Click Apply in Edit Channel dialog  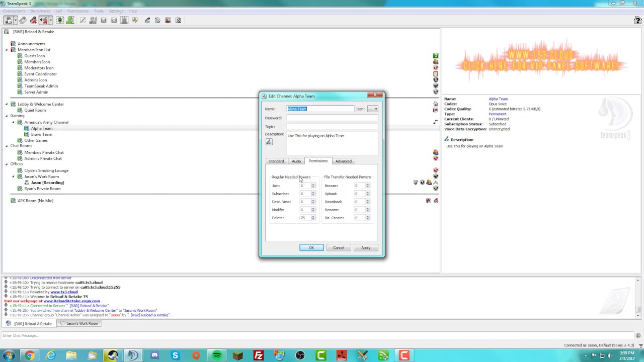click(366, 247)
